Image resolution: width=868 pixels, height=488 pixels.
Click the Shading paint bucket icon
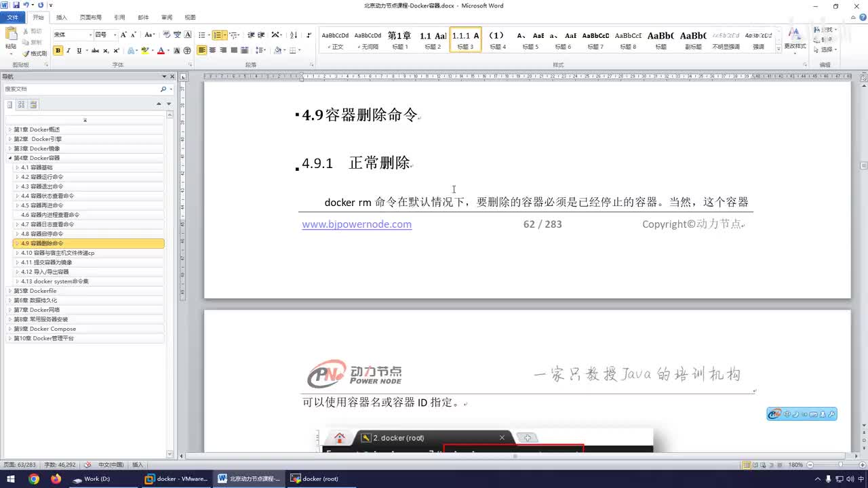pos(279,50)
